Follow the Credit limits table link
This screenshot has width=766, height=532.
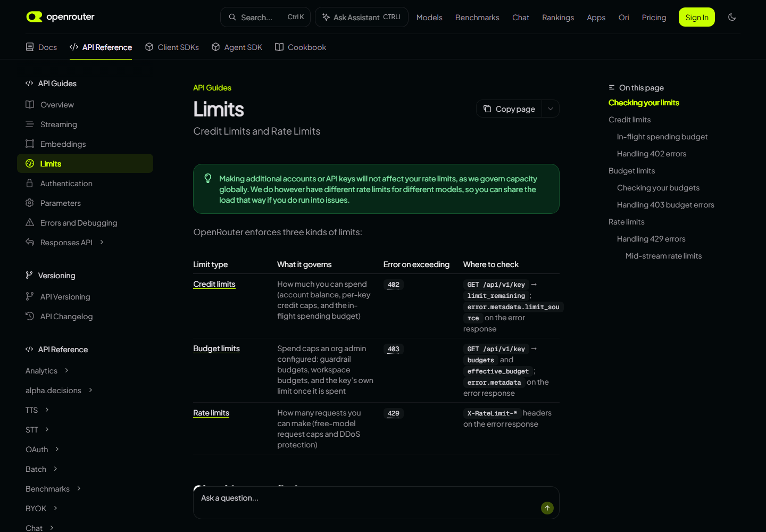[x=214, y=284]
